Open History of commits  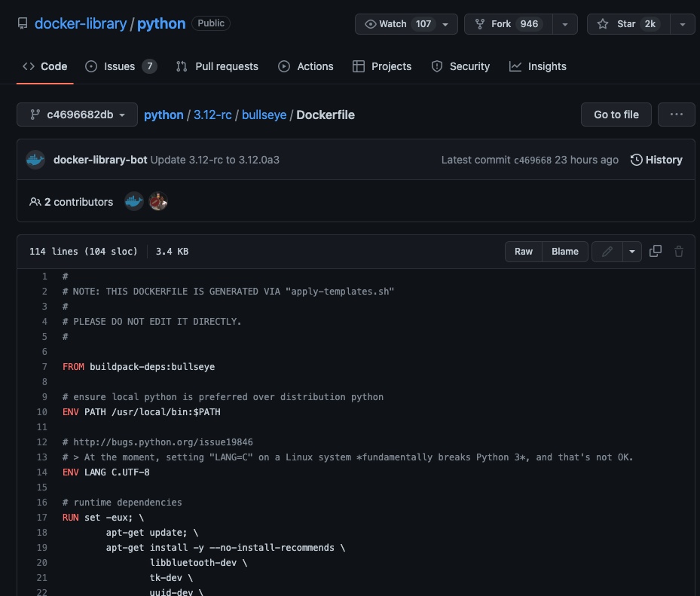click(656, 160)
